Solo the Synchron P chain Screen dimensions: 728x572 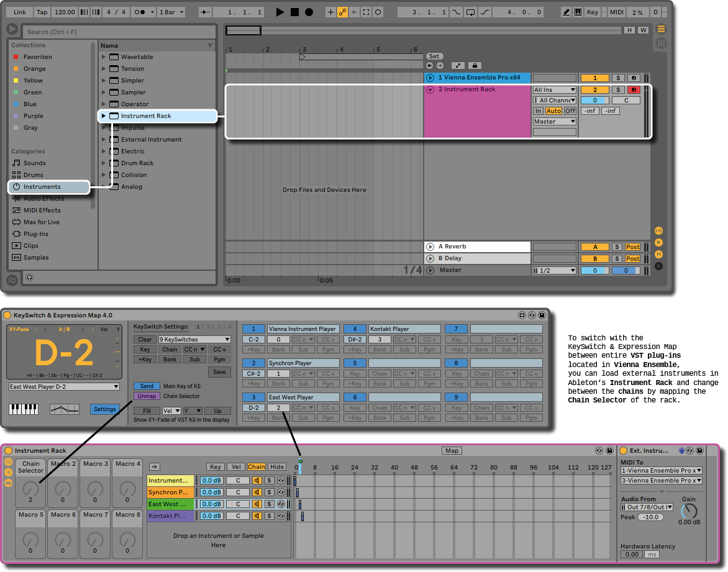pos(269,492)
